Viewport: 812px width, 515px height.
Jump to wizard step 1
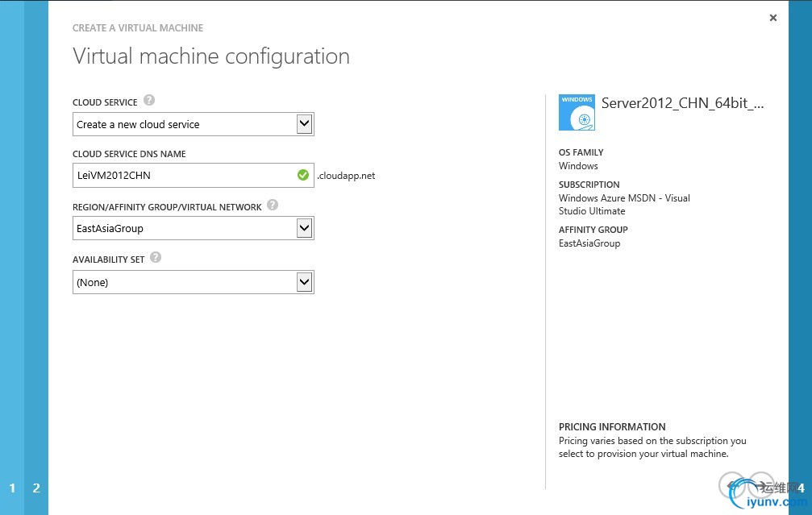coord(12,488)
